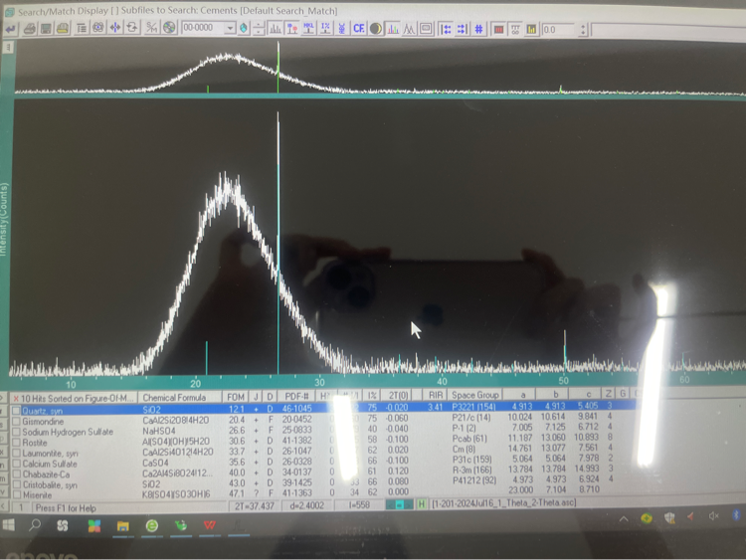This screenshot has width=746, height=560.
Task: Tick the Gismondine hit checkbox
Action: [17, 420]
